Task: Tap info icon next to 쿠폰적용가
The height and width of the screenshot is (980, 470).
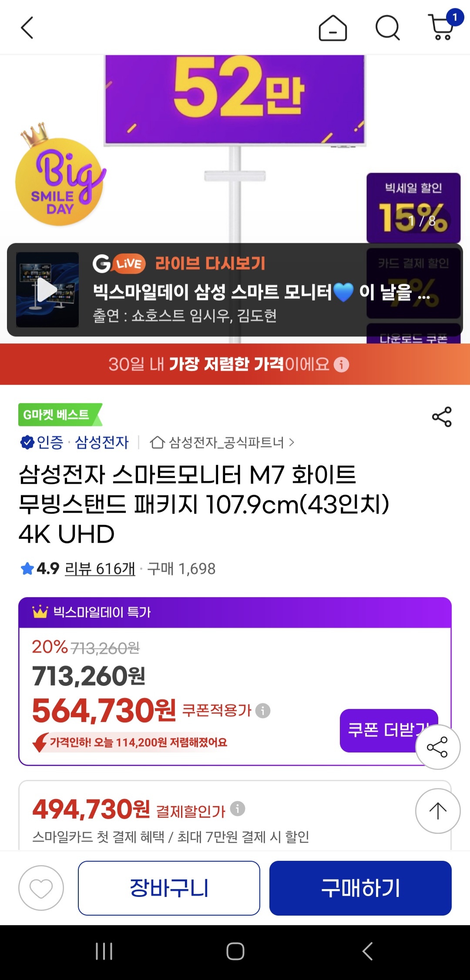Action: click(262, 711)
